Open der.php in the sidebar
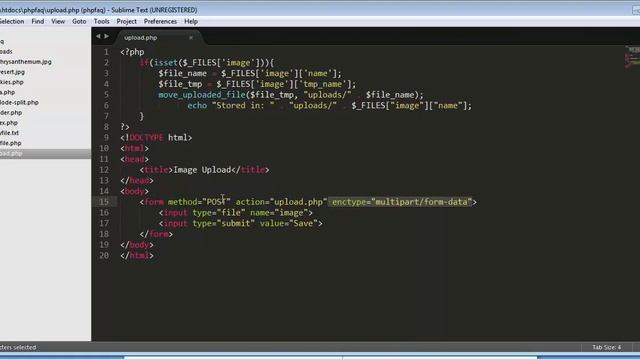 tap(11, 113)
